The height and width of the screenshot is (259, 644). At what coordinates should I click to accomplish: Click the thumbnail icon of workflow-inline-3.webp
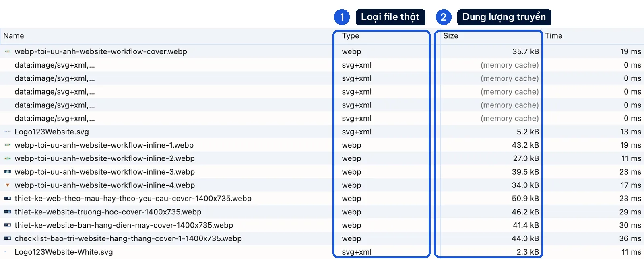pyautogui.click(x=8, y=172)
